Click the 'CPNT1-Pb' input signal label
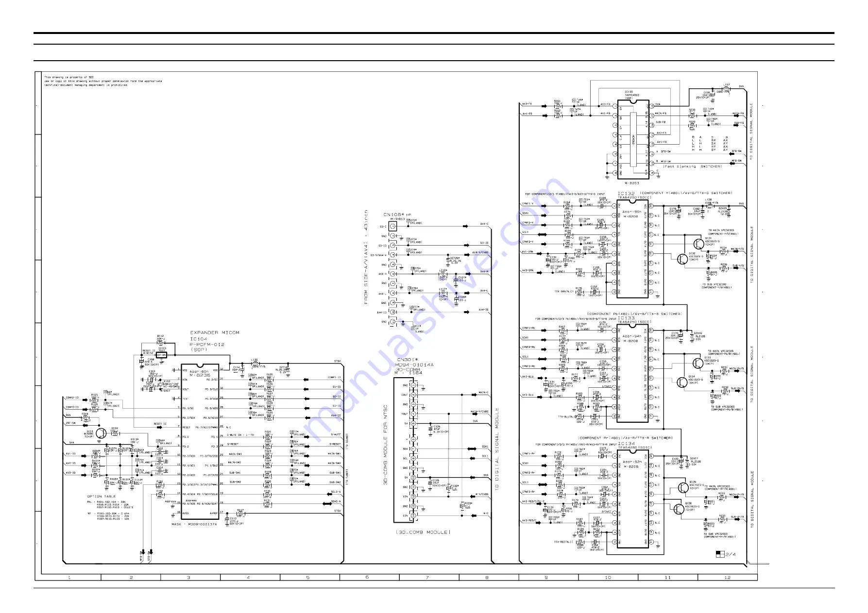Image resolution: width=868 pixels, height=613 pixels. 528,328
